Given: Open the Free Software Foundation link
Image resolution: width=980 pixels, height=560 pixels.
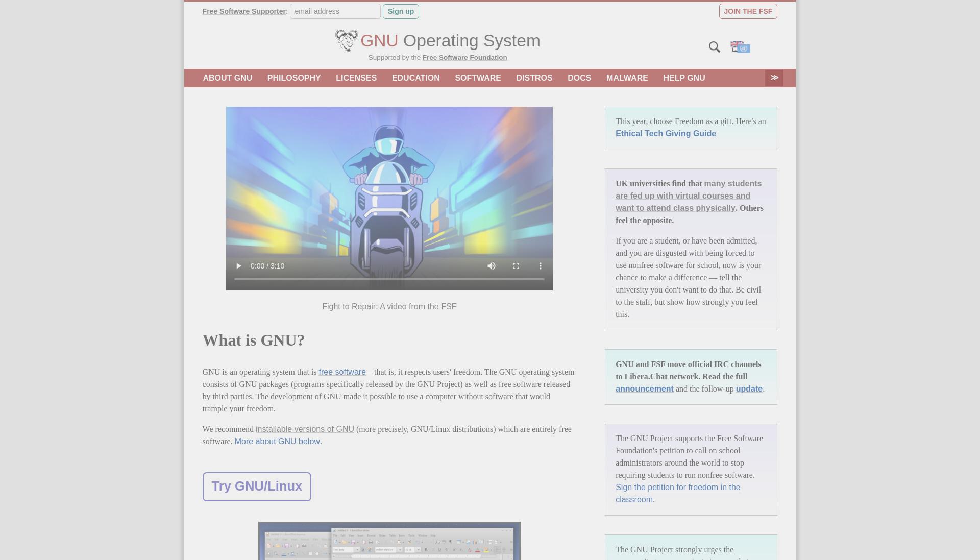Looking at the screenshot, I should point(464,58).
